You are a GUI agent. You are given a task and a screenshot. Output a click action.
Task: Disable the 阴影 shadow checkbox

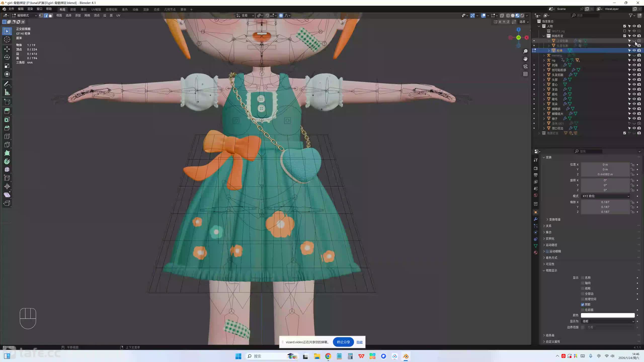(583, 304)
